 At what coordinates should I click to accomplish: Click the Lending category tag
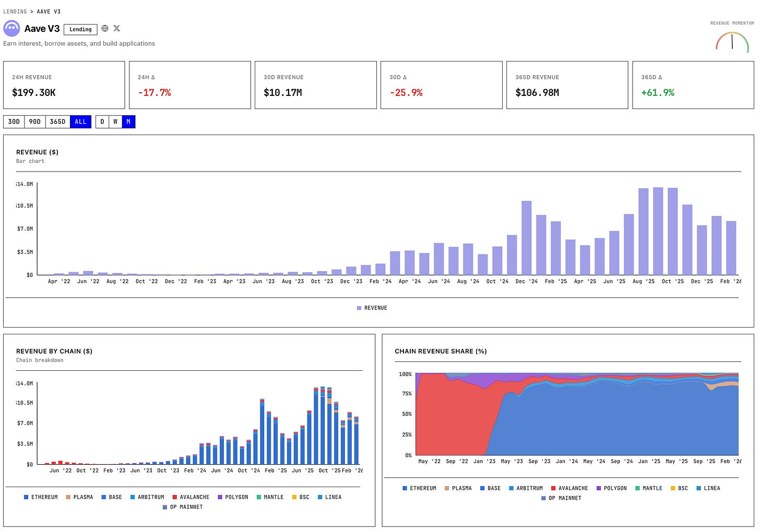80,30
